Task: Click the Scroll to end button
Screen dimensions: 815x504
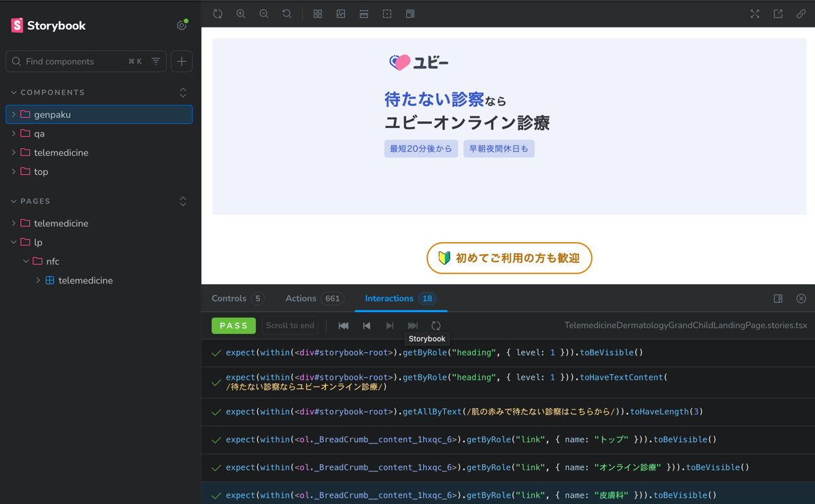Action: click(x=290, y=325)
